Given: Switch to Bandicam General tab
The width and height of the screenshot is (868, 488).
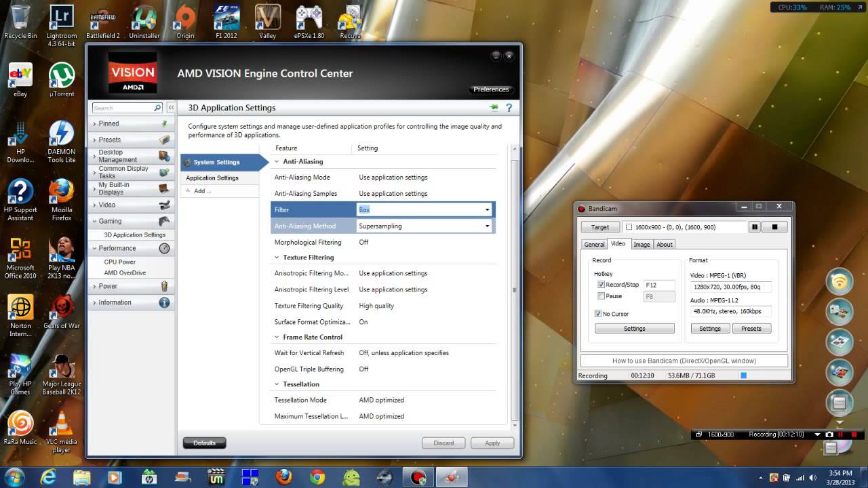Looking at the screenshot, I should [x=594, y=245].
